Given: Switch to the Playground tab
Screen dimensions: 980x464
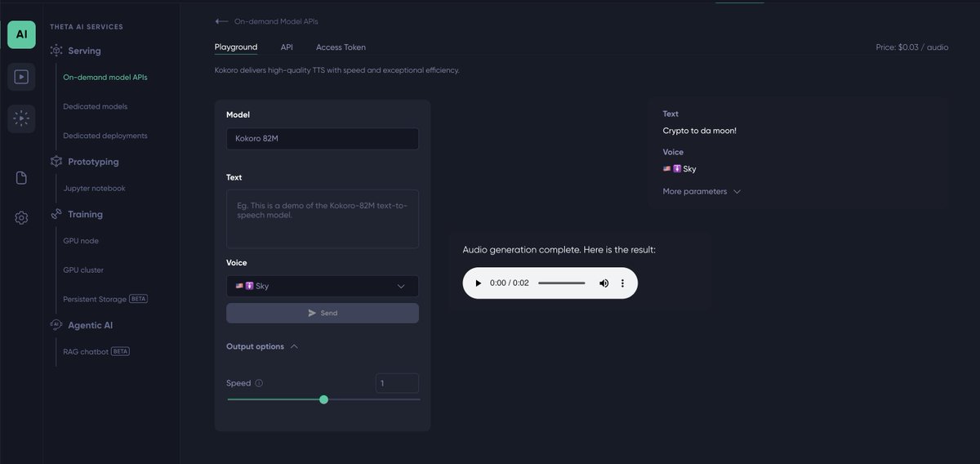Looking at the screenshot, I should click(236, 47).
